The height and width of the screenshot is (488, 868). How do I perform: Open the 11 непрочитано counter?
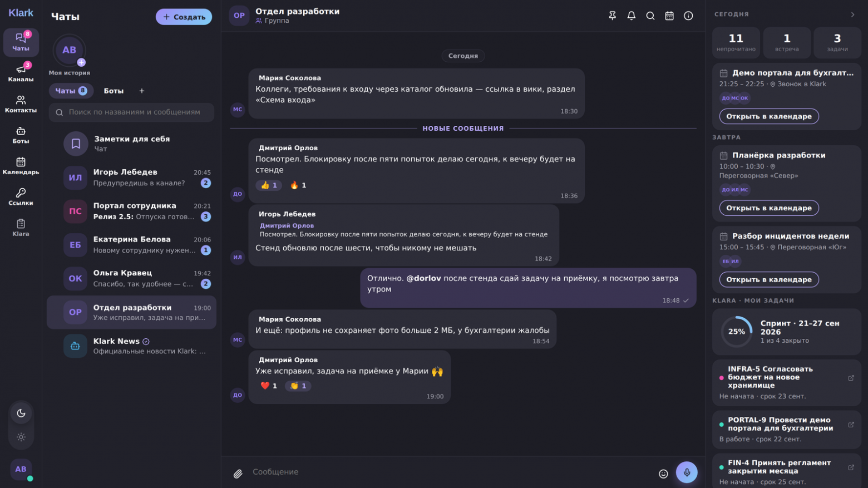tap(736, 43)
